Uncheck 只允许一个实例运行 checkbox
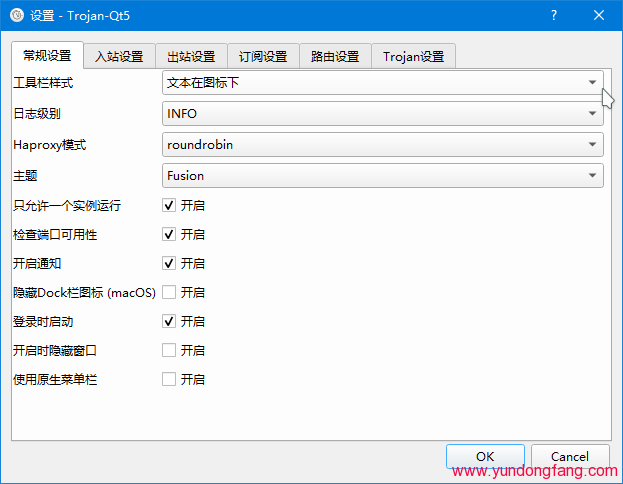The image size is (623, 484). (x=169, y=206)
